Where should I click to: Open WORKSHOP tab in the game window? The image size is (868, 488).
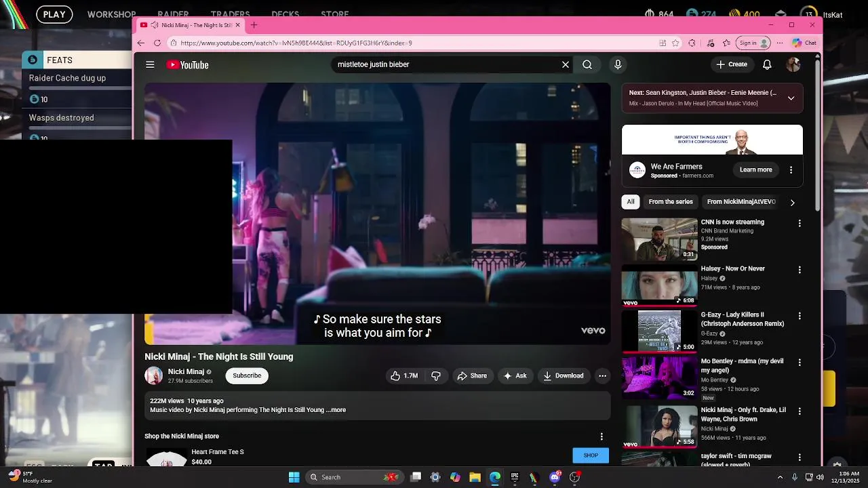pos(112,14)
